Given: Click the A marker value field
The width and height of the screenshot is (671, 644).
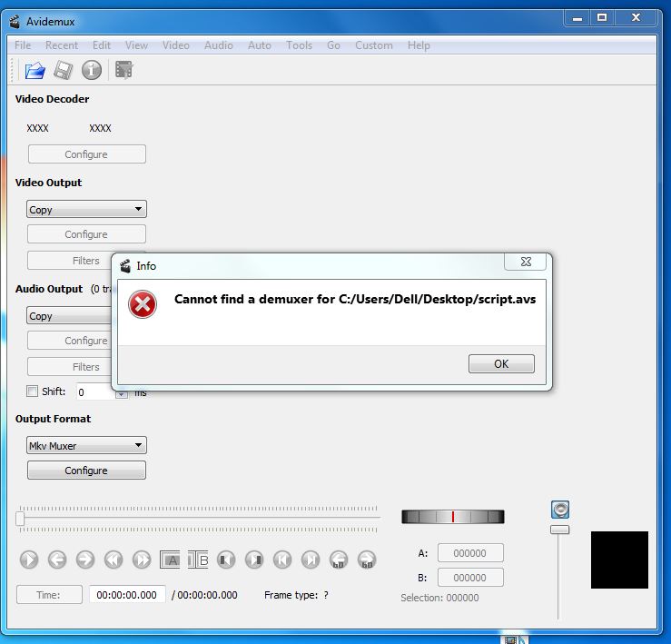Looking at the screenshot, I should [x=470, y=553].
